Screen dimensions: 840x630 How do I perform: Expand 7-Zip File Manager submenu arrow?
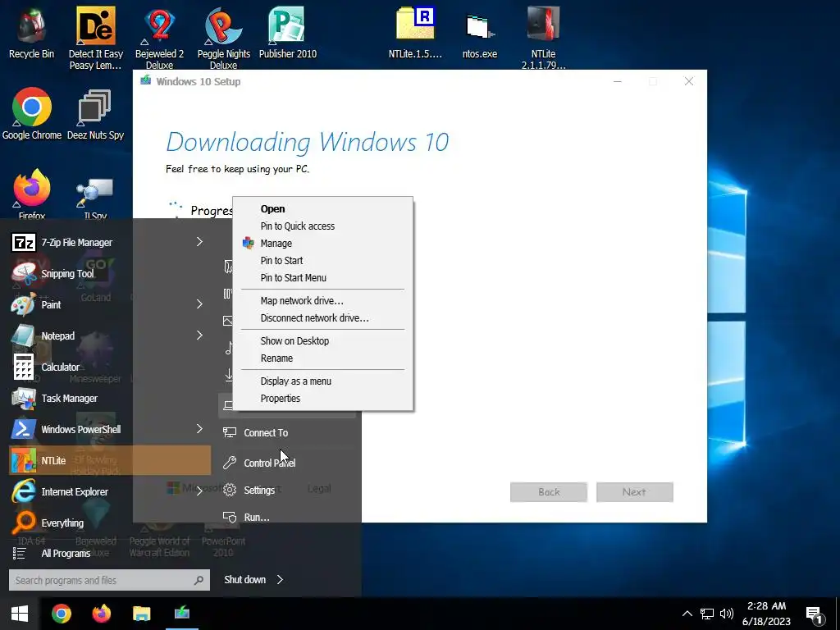tap(199, 242)
